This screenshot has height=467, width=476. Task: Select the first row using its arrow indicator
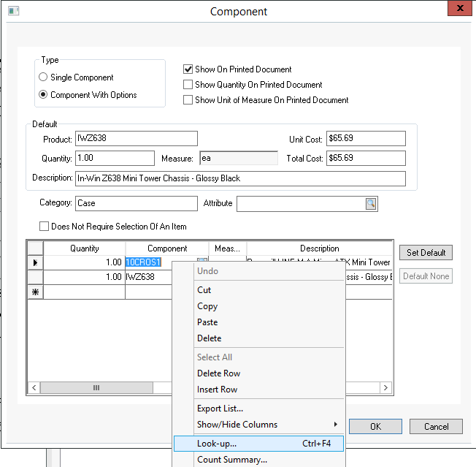click(35, 262)
